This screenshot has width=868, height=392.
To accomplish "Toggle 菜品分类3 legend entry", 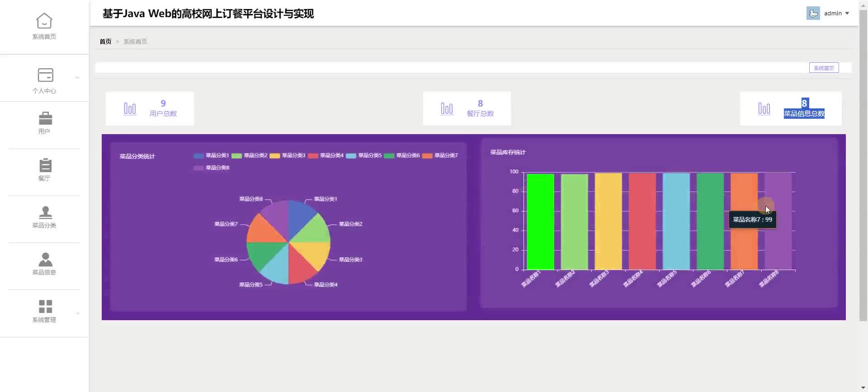I will coord(287,155).
